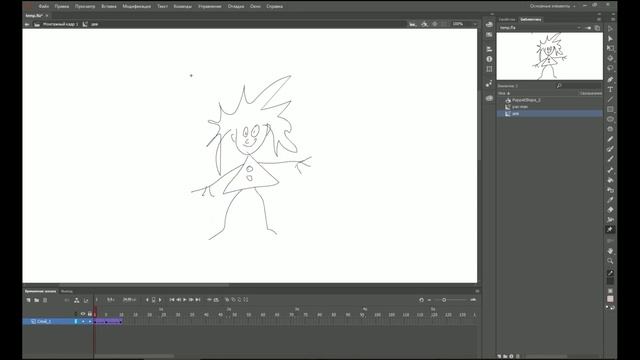Select the Paint Brush tool

tap(610, 149)
